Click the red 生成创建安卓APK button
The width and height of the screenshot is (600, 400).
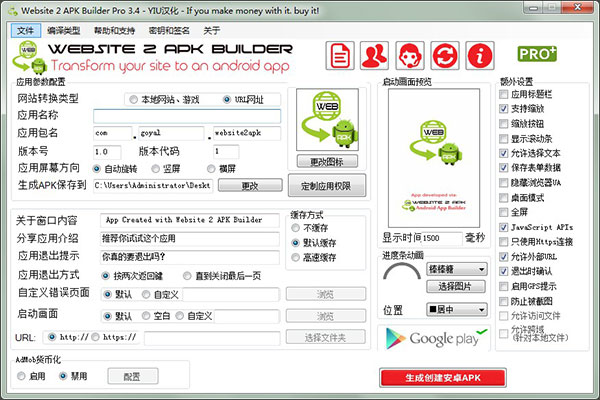[443, 378]
